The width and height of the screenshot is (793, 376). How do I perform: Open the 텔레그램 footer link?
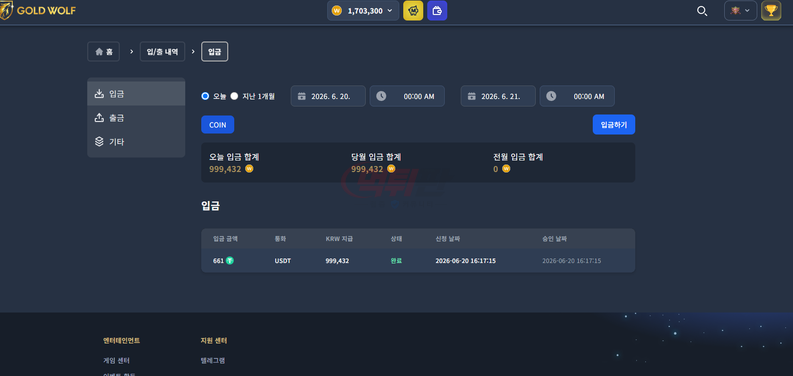click(213, 361)
